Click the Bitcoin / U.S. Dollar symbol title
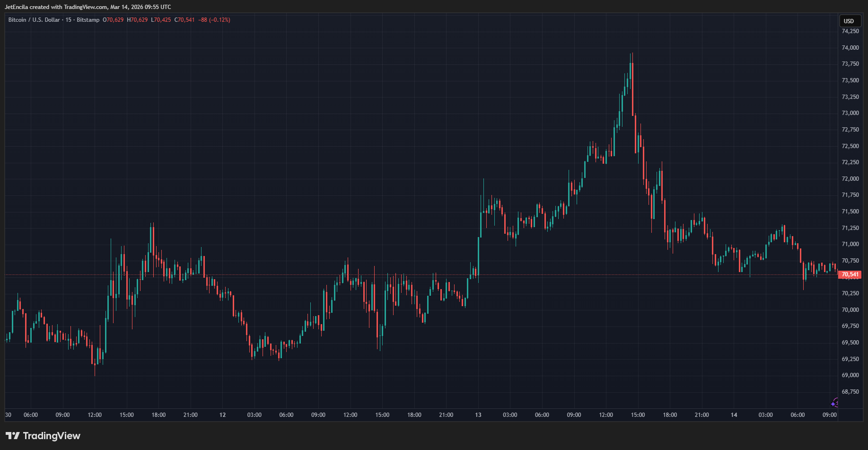 [x=34, y=20]
